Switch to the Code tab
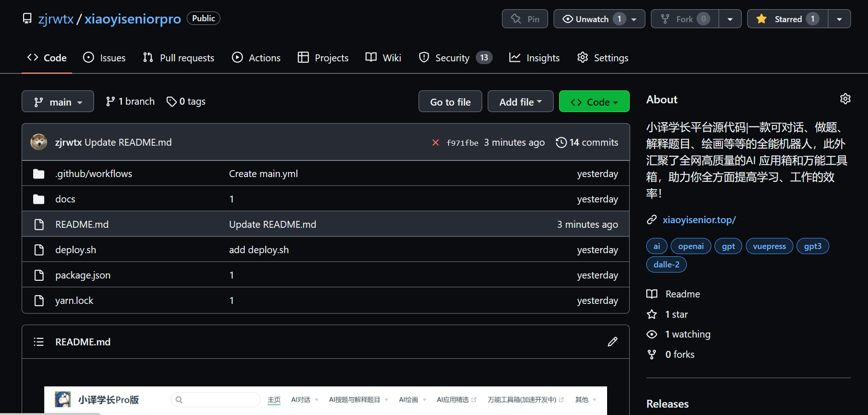The height and width of the screenshot is (415, 868). (x=47, y=58)
